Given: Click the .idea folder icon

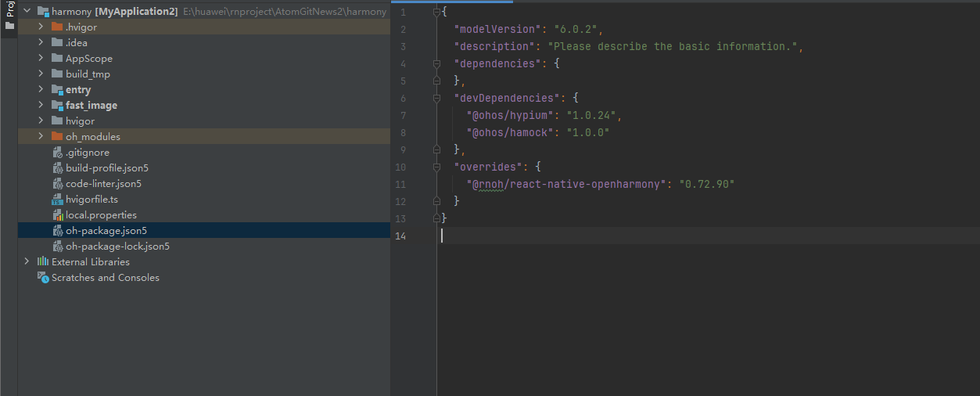Looking at the screenshot, I should pyautogui.click(x=57, y=43).
